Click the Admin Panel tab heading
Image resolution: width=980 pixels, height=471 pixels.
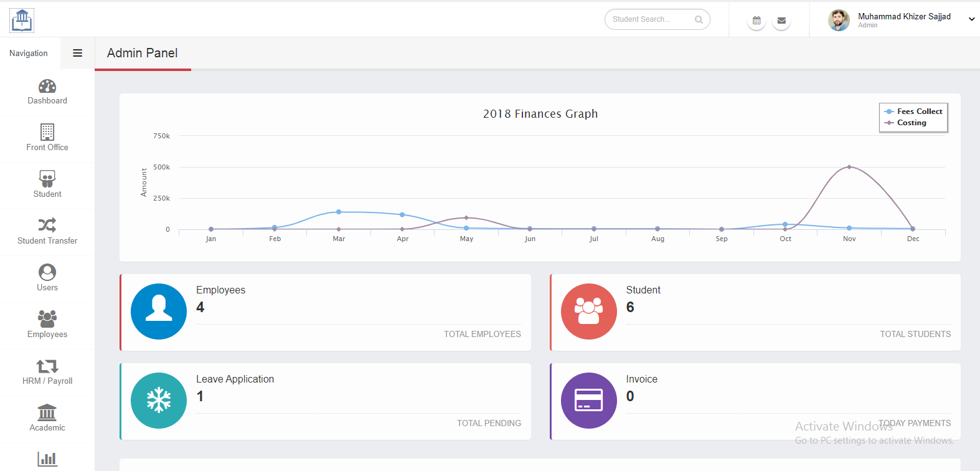[143, 53]
